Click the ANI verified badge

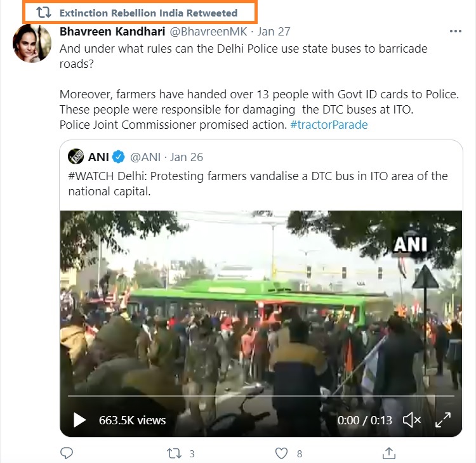119,157
